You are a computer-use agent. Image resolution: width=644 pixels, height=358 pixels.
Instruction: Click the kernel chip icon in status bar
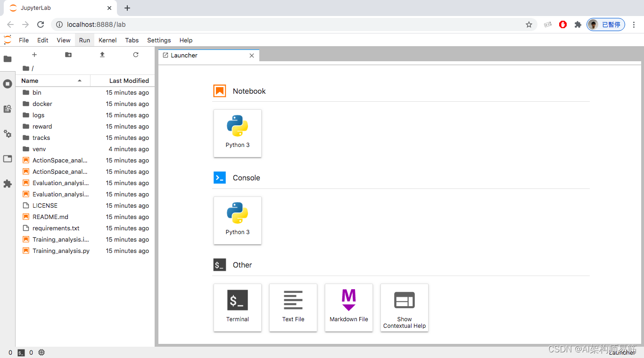(x=41, y=352)
